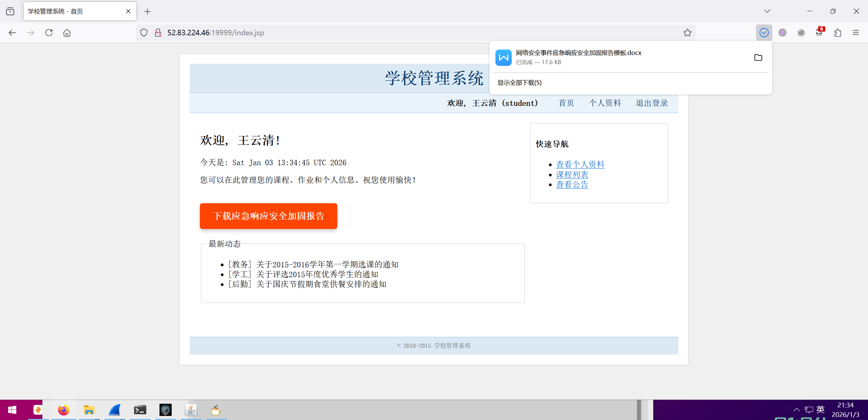This screenshot has height=420, width=868.
Task: Click the 首页 navigation item
Action: [x=566, y=103]
